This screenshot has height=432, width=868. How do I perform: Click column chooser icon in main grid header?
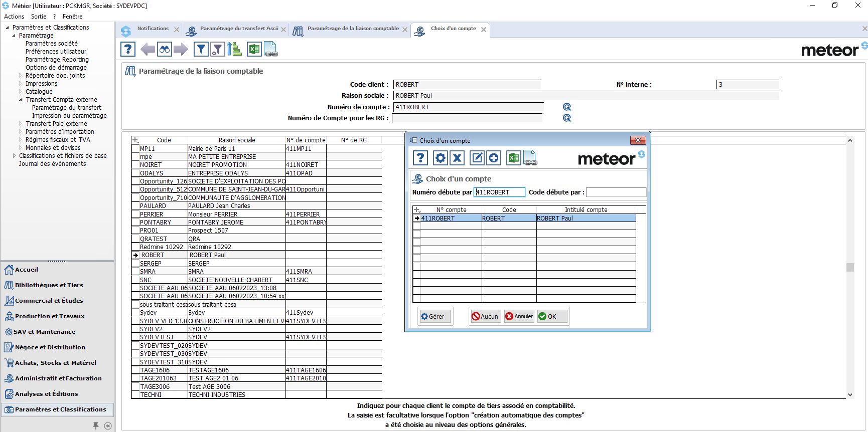[x=135, y=140]
